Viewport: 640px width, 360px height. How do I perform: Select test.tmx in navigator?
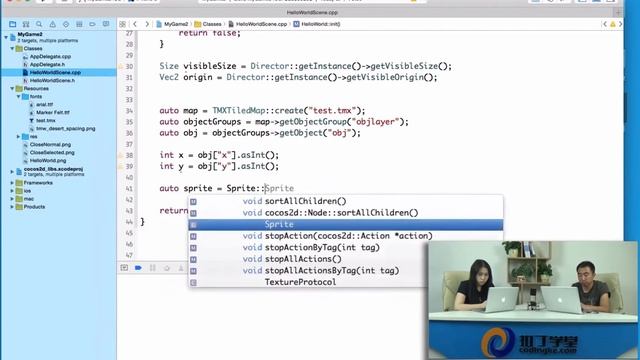click(45, 120)
